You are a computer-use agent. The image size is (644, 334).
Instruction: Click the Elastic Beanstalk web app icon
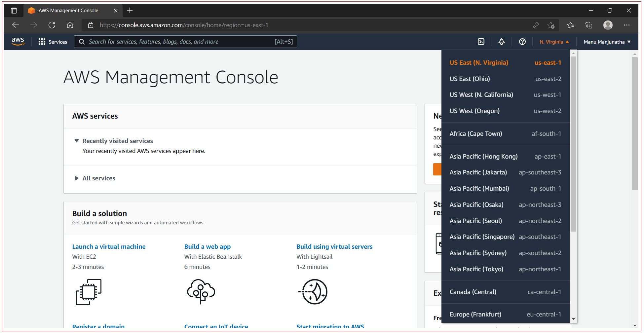[201, 292]
